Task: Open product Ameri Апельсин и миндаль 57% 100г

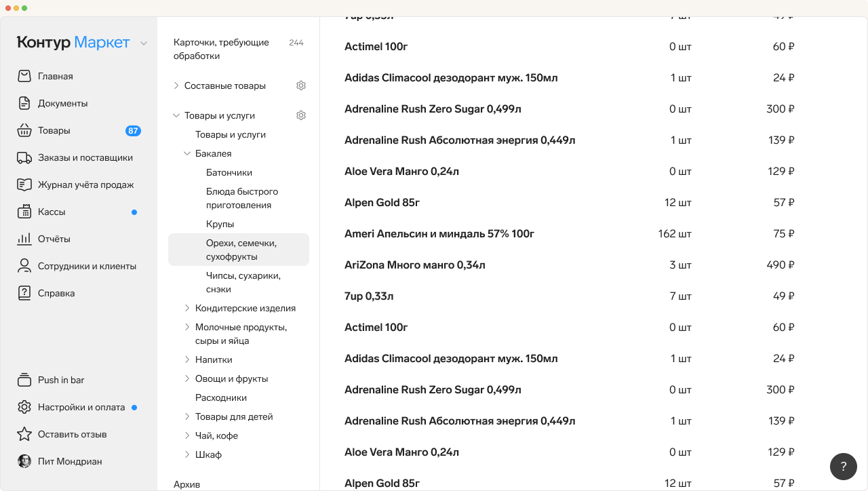Action: [439, 234]
